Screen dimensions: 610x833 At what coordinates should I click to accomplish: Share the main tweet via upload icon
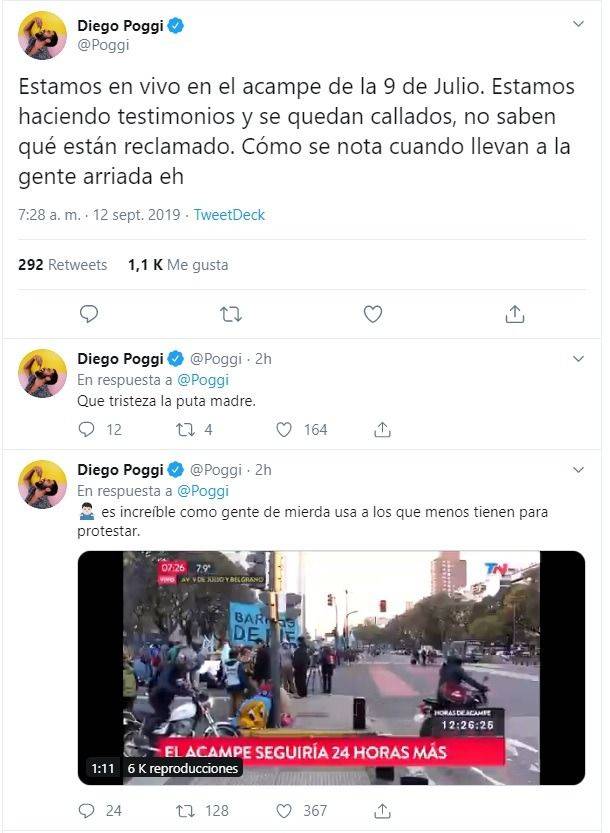click(514, 314)
